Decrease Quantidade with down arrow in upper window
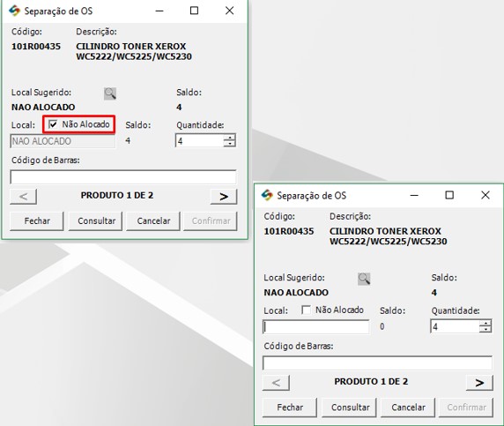This screenshot has width=504, height=426. pos(229,144)
